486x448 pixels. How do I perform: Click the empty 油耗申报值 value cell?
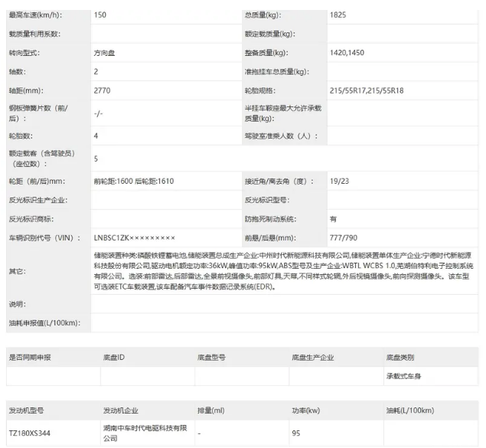coord(283,323)
